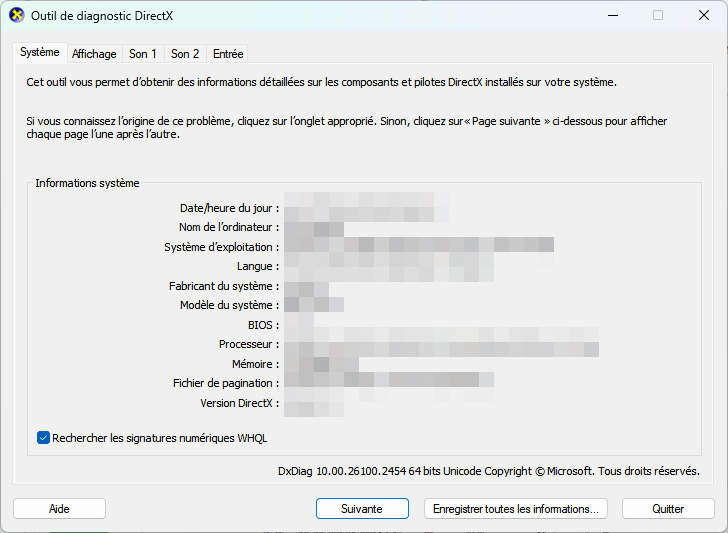
Task: Click the Informations système group title
Action: (87, 183)
